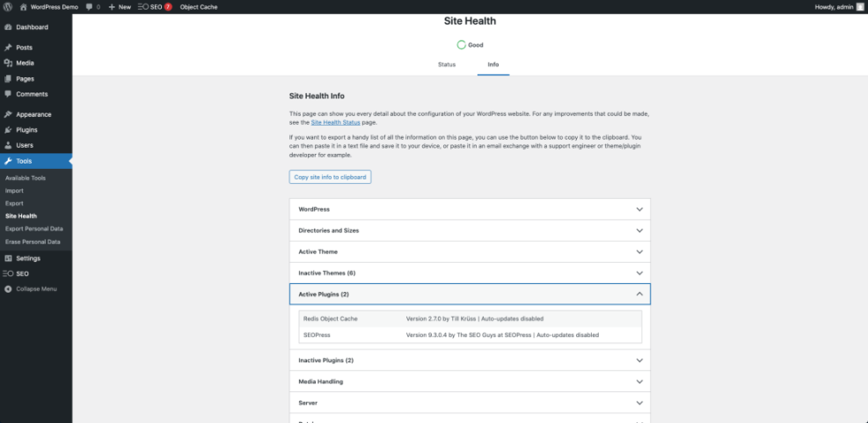
Task: Expand Directories and Sizes section
Action: [470, 230]
